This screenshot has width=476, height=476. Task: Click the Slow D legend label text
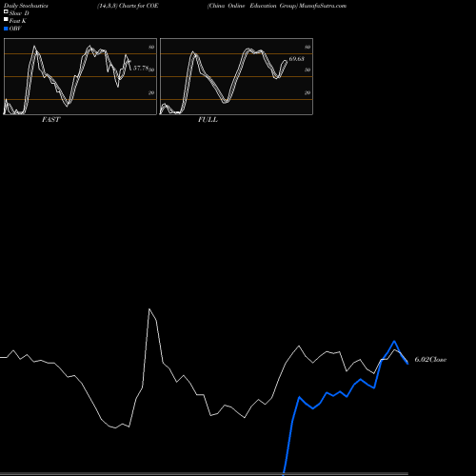click(19, 13)
